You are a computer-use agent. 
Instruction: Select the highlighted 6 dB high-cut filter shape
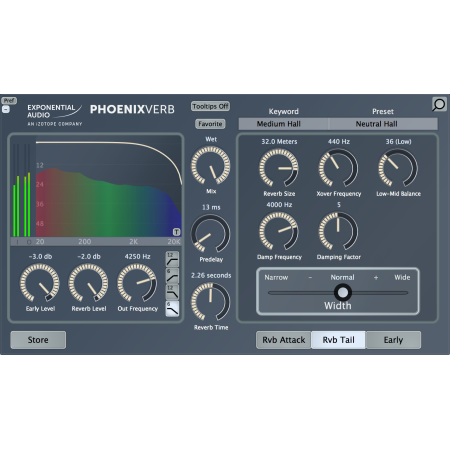click(x=172, y=308)
